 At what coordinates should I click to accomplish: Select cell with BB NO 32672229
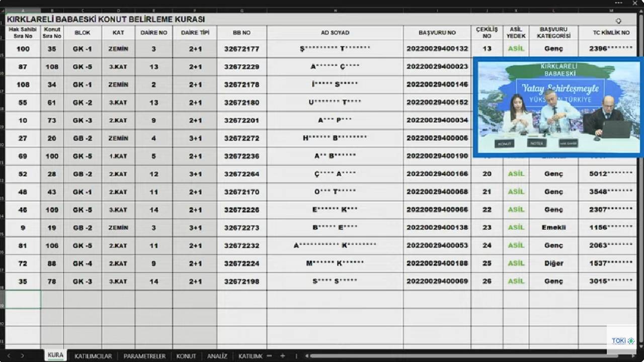click(242, 67)
